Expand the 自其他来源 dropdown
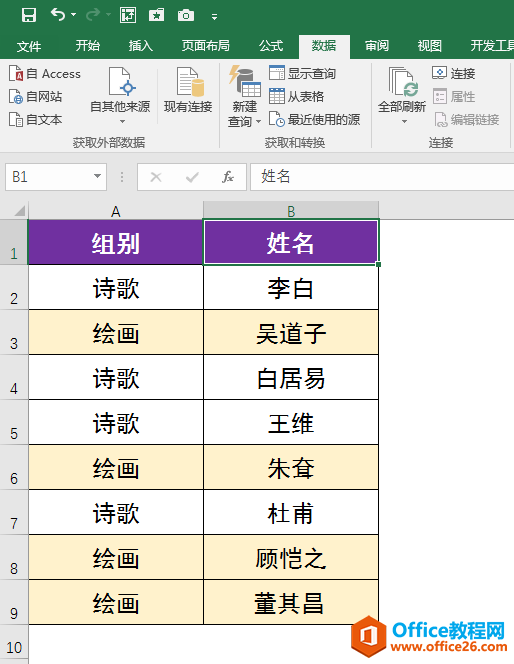514x664 pixels. (122, 122)
